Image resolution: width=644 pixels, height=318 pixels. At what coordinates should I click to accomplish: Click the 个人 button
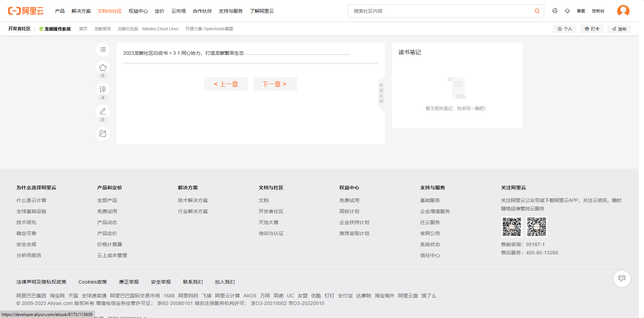pyautogui.click(x=565, y=29)
